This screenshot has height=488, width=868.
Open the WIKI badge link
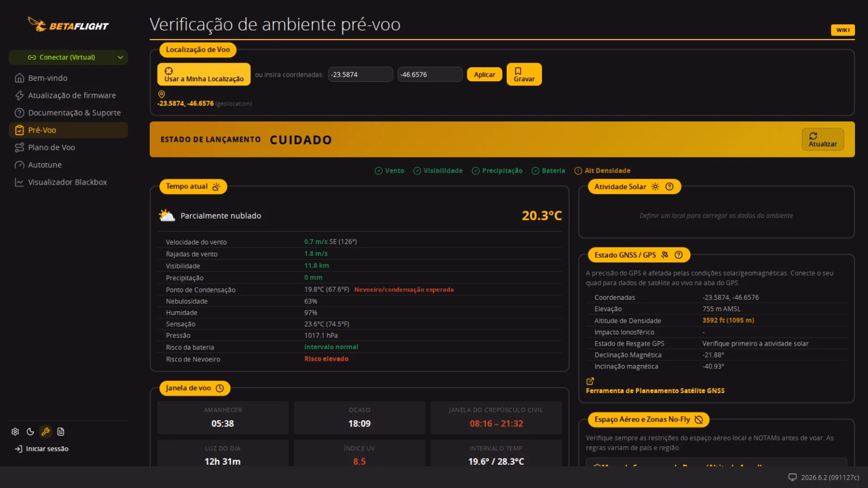click(843, 30)
